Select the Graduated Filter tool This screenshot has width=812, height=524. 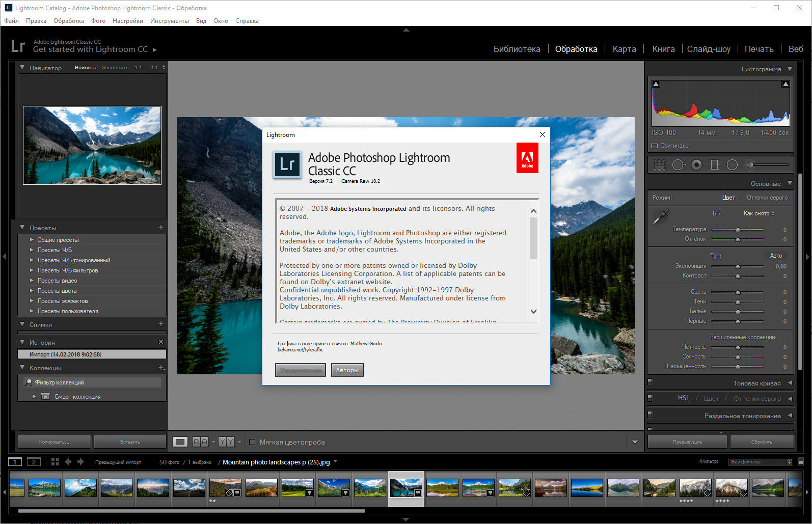point(714,165)
